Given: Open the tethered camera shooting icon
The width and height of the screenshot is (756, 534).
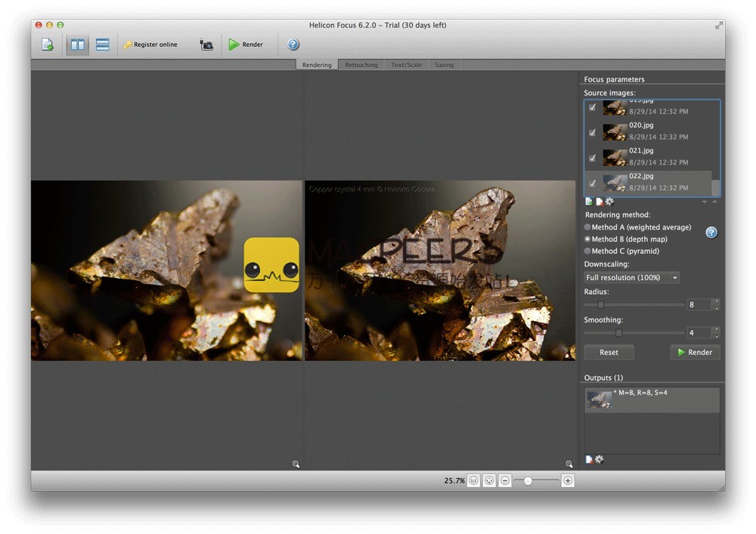Looking at the screenshot, I should click(x=206, y=45).
